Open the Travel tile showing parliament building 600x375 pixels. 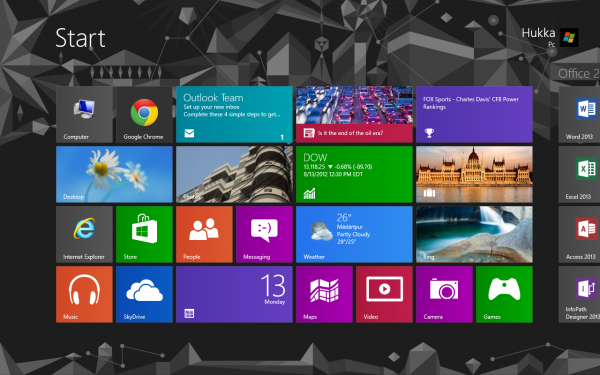coord(474,174)
